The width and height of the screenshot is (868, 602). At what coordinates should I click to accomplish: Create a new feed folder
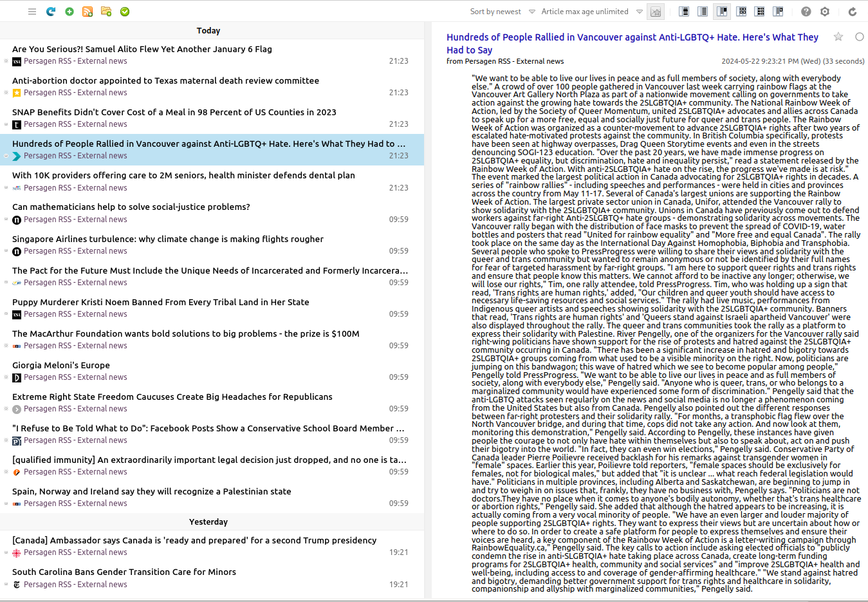(x=106, y=12)
